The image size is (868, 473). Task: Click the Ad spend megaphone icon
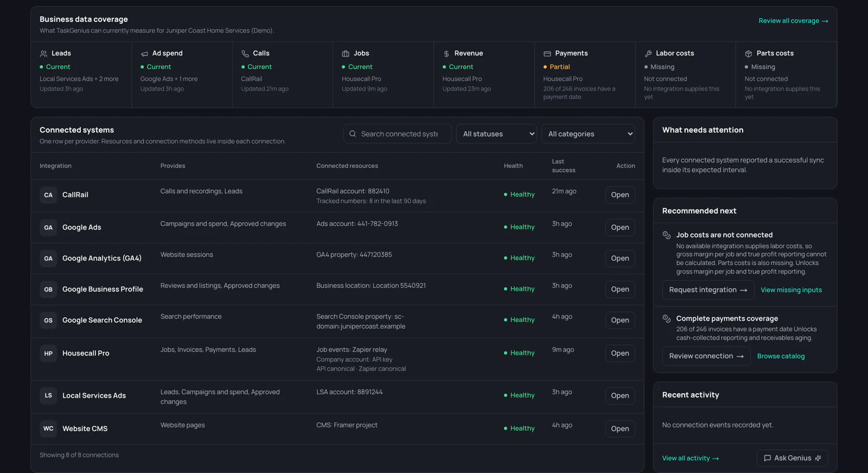click(x=144, y=54)
